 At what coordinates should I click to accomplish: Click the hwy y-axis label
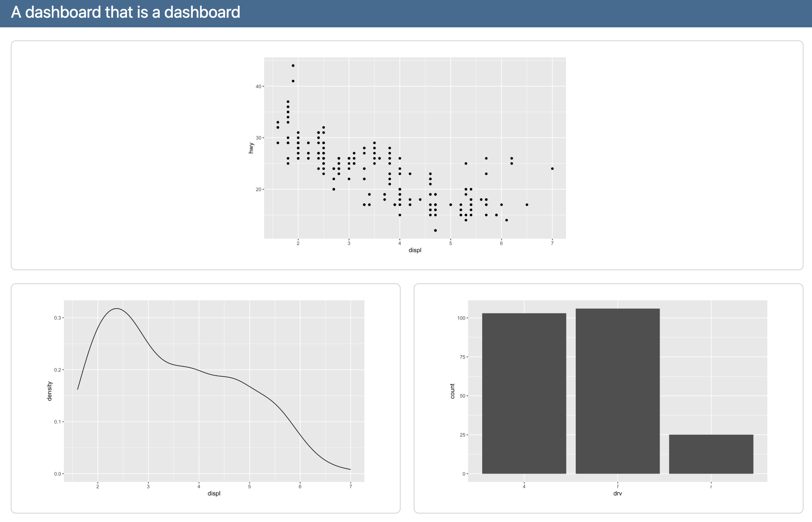[x=251, y=148]
